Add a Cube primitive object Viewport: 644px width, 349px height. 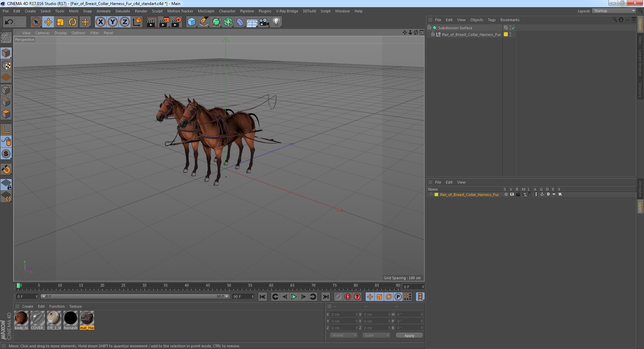(192, 22)
